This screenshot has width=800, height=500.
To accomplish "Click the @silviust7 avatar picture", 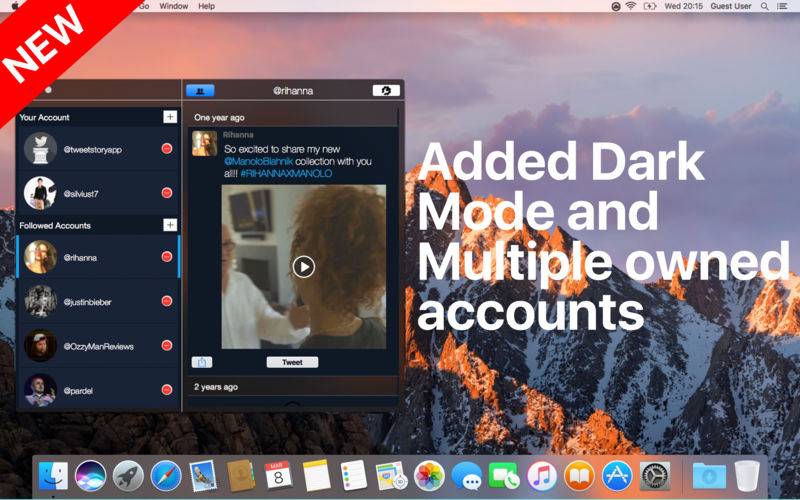I will point(40,193).
